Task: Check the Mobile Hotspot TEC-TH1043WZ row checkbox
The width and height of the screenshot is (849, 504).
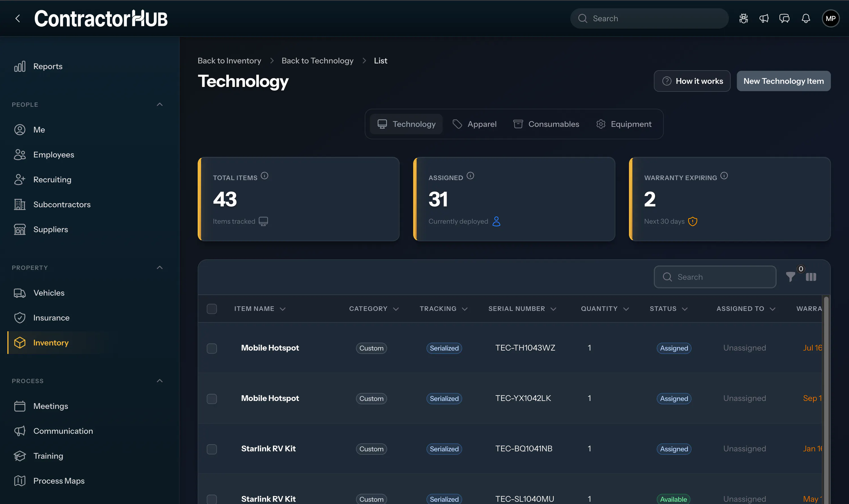Action: (x=212, y=348)
